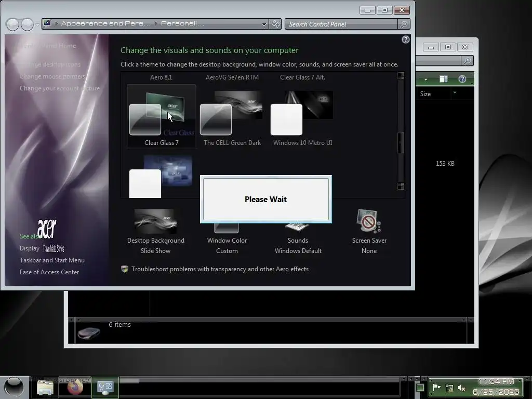
Task: Open Action Center flag icon in tray
Action: [x=436, y=387]
